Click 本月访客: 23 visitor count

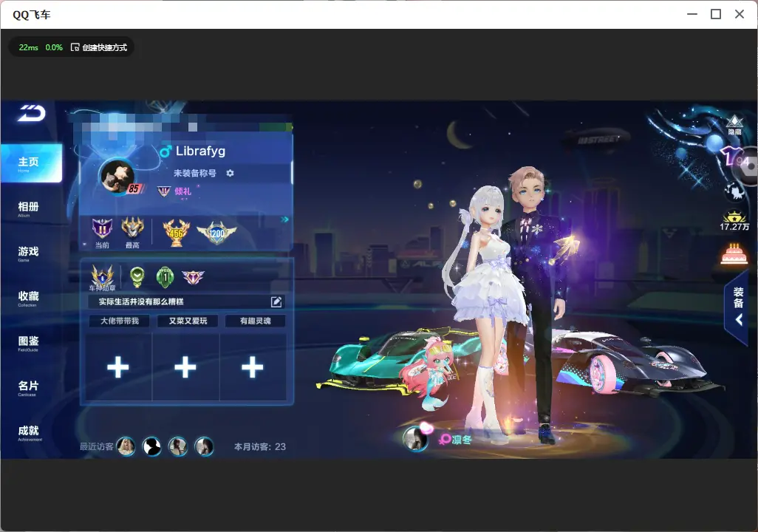(259, 447)
